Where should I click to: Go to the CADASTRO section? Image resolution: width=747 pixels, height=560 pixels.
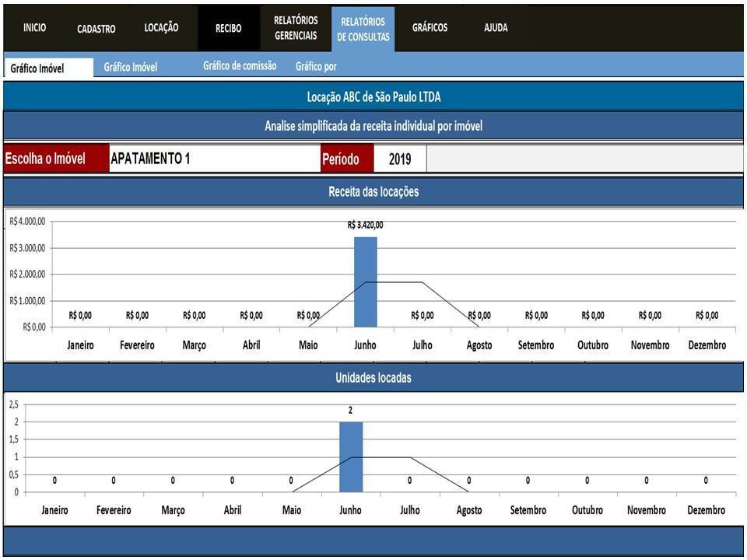(96, 29)
